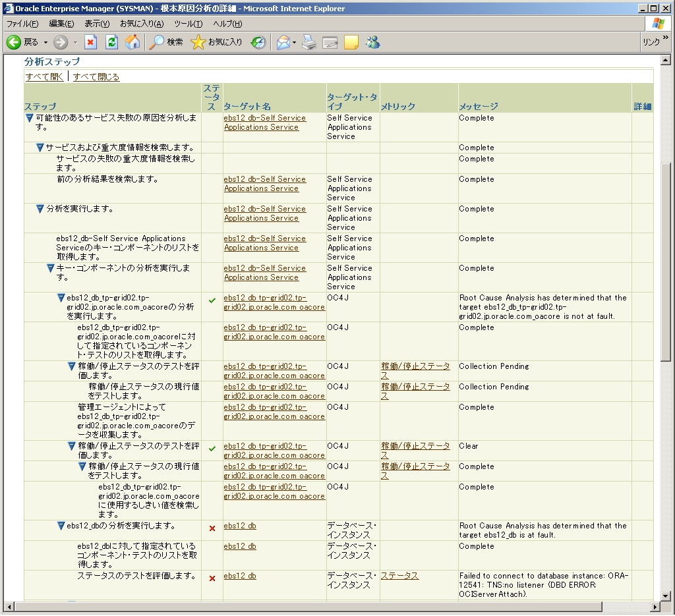Click green checkmark status in oacoreの分析 row
This screenshot has height=616, width=675.
tap(212, 300)
